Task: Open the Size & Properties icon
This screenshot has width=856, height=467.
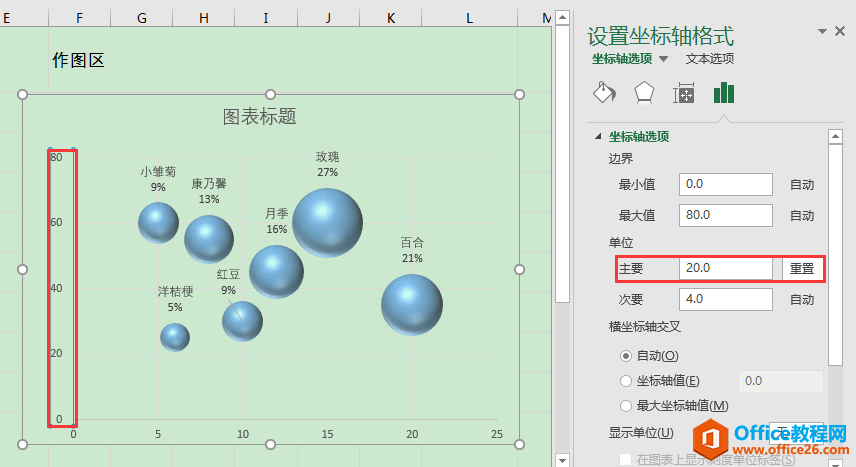Action: click(683, 93)
